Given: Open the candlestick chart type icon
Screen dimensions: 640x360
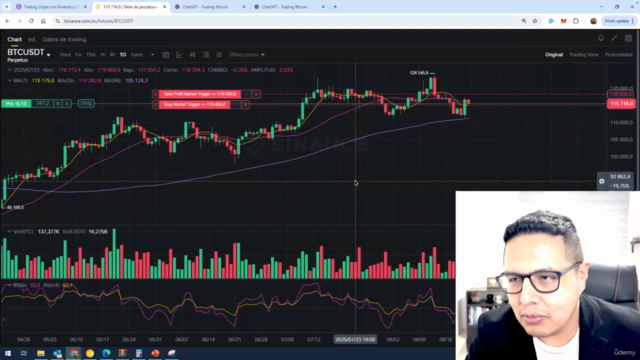Looking at the screenshot, I should coord(192,55).
